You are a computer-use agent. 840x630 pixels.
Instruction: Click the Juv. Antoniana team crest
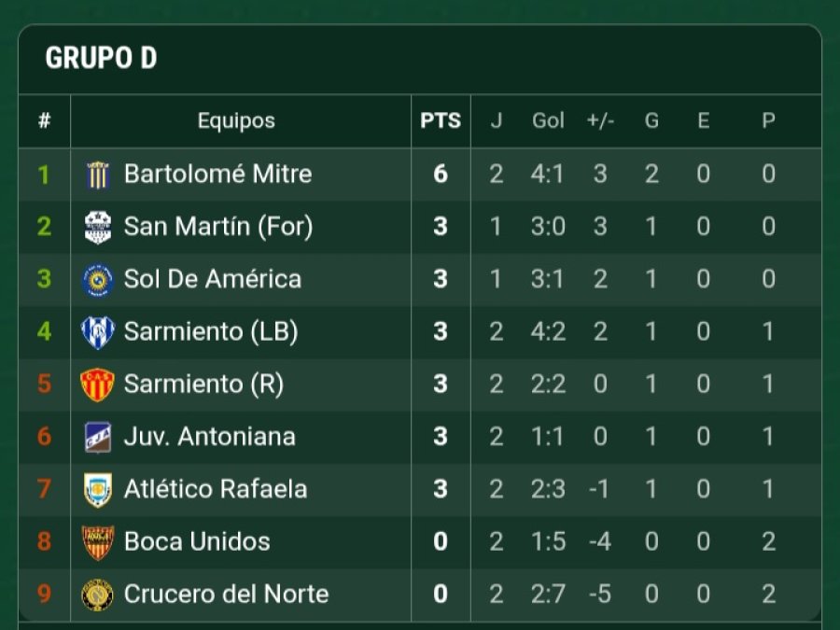pyautogui.click(x=98, y=436)
